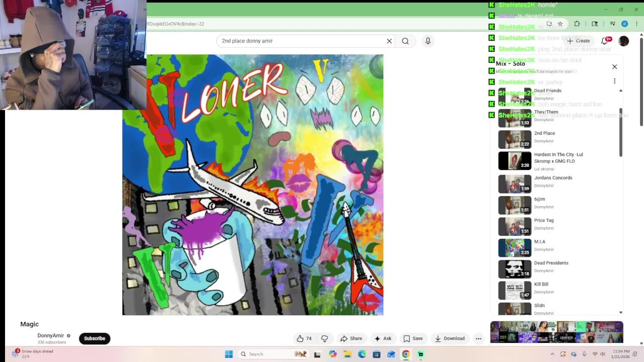Open DonnyAmir channel link
This screenshot has width=644, height=362.
tap(51, 335)
